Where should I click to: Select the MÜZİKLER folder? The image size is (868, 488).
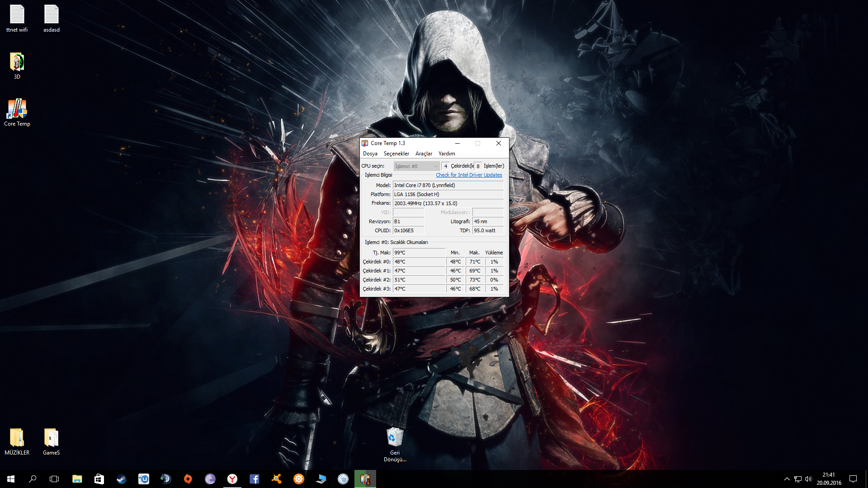click(x=17, y=441)
